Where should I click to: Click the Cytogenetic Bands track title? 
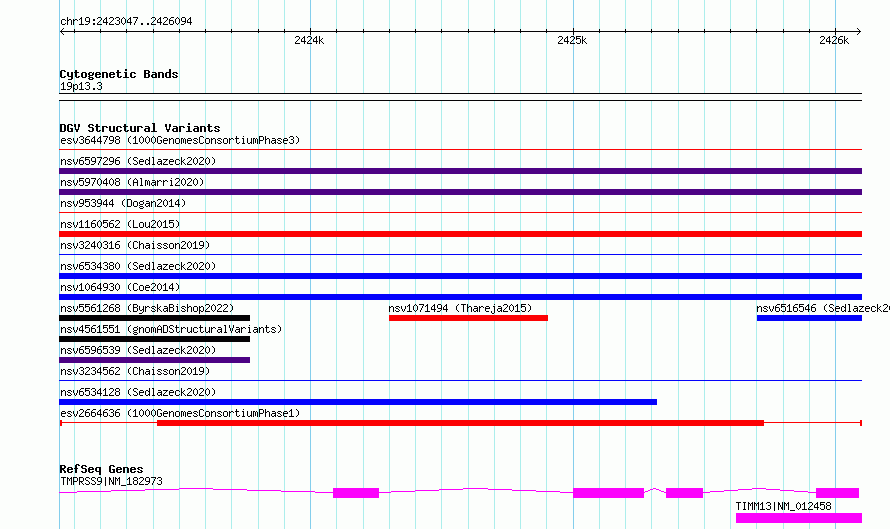point(119,74)
